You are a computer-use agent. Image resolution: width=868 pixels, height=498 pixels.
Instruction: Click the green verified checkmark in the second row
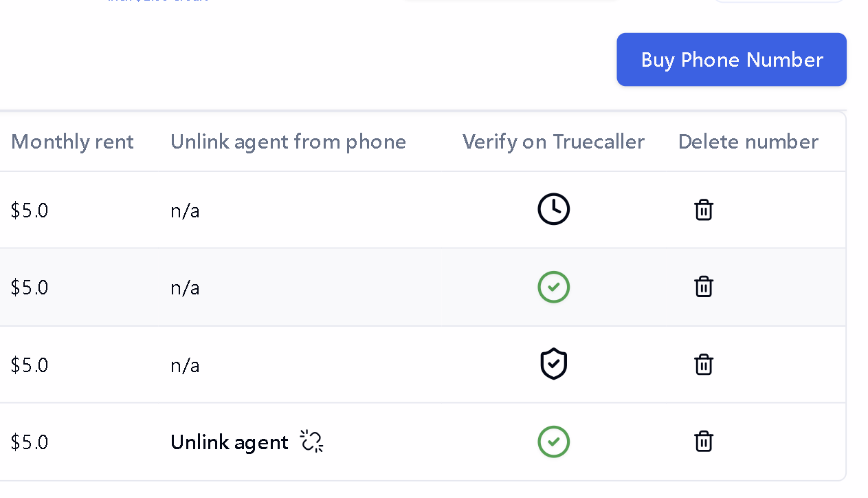coord(554,287)
